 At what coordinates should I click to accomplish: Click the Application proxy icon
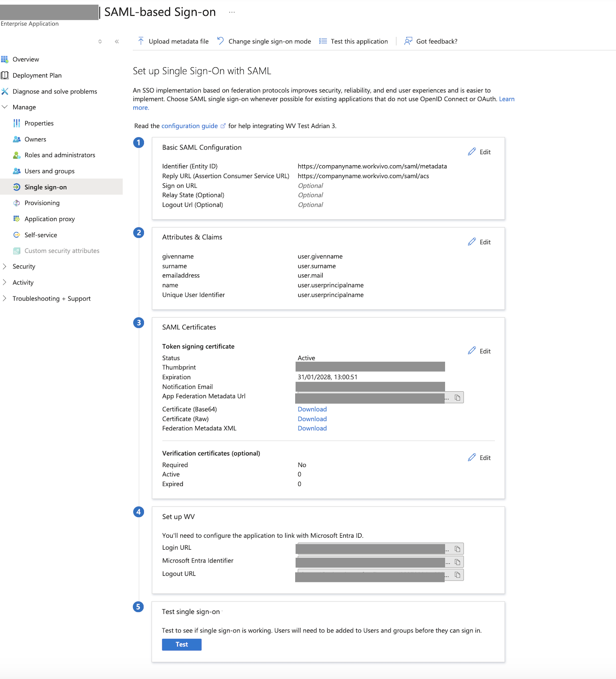17,219
